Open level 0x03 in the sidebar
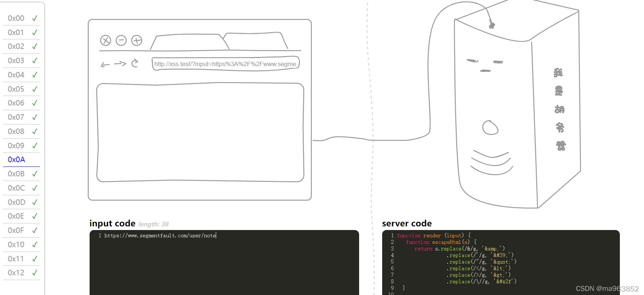Image resolution: width=644 pixels, height=295 pixels. coord(22,61)
